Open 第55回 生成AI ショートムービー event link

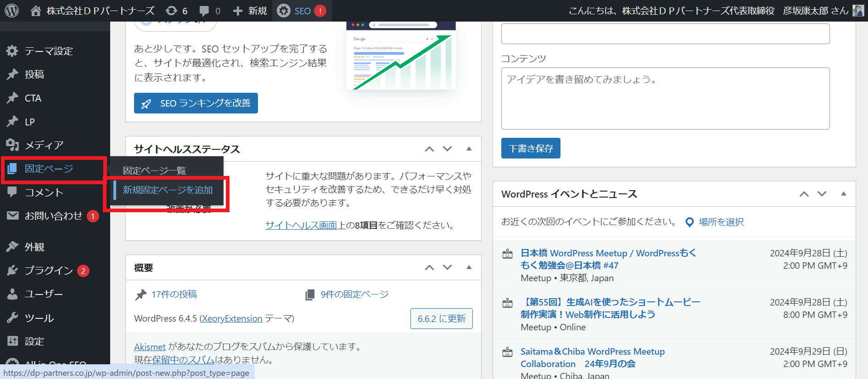pos(610,308)
